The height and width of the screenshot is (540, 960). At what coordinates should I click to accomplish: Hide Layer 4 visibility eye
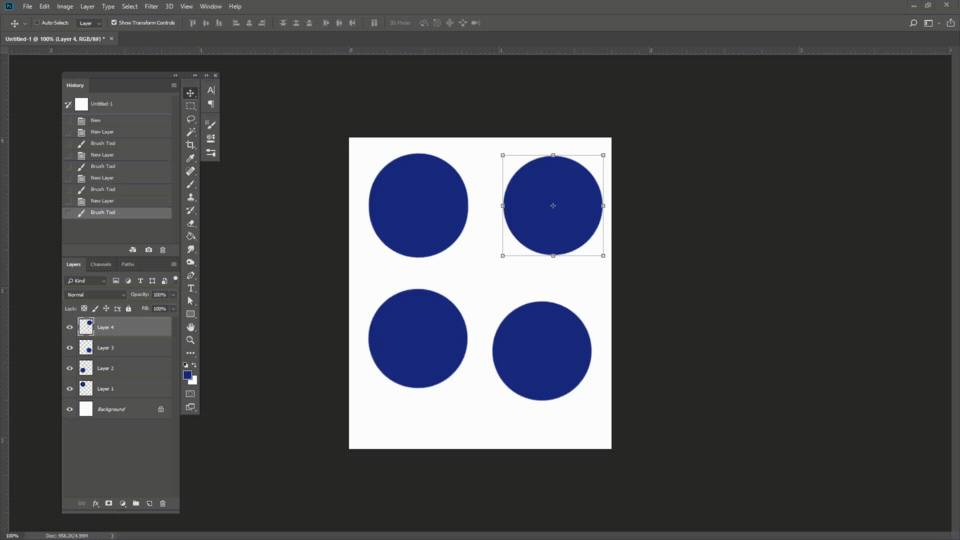pyautogui.click(x=70, y=327)
